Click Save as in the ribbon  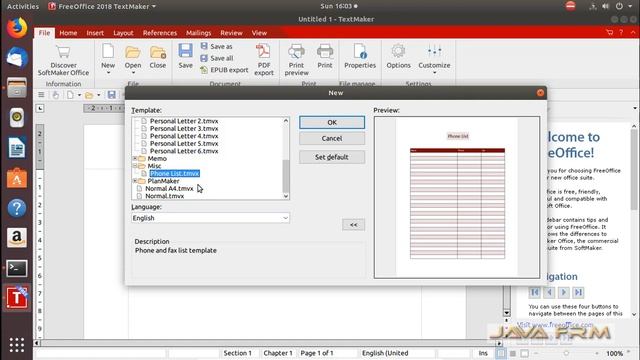pos(217,47)
